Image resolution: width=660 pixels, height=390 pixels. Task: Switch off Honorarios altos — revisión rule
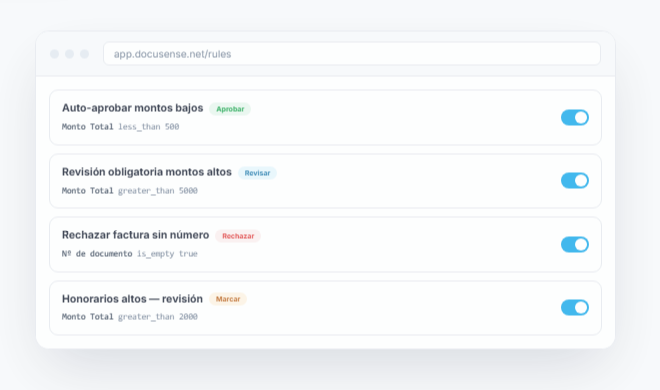(x=575, y=308)
